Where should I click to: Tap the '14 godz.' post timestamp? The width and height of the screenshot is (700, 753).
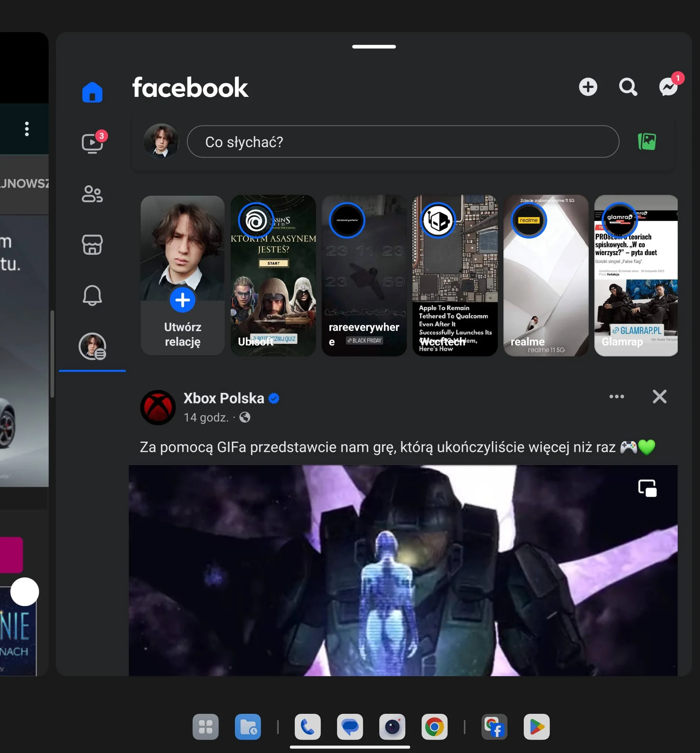tap(206, 418)
